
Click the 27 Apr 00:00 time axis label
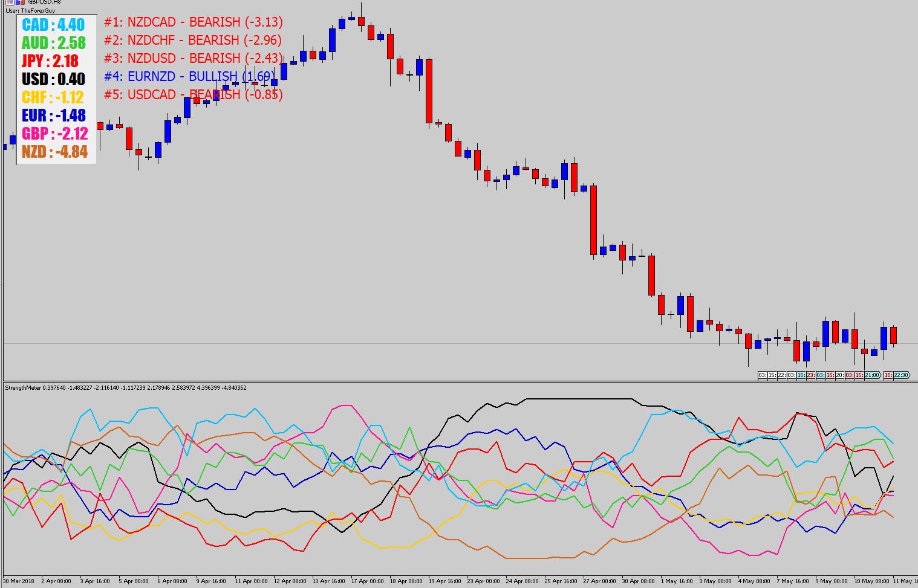click(x=599, y=581)
